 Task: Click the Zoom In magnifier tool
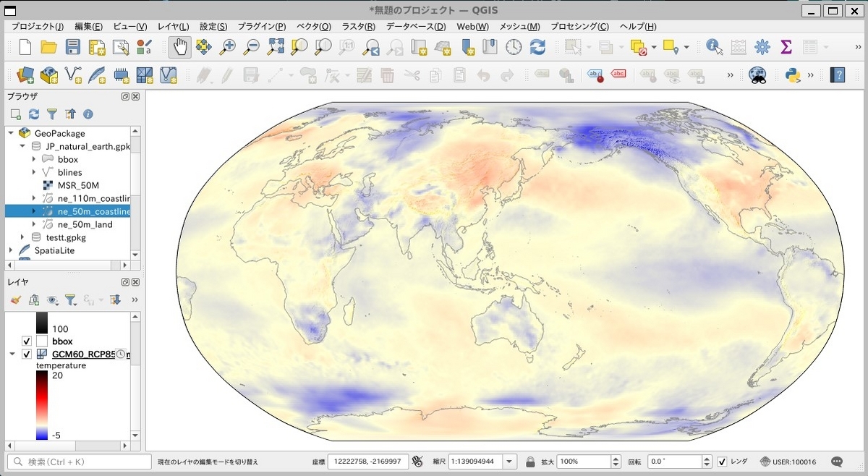228,47
